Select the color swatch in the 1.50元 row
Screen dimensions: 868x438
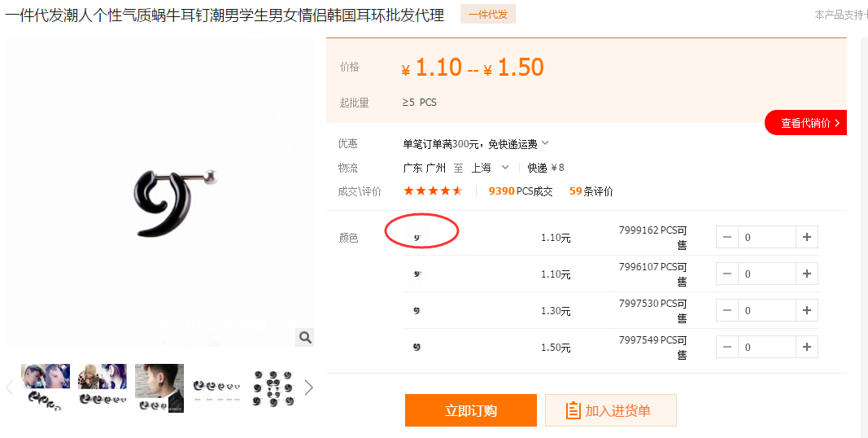point(417,347)
